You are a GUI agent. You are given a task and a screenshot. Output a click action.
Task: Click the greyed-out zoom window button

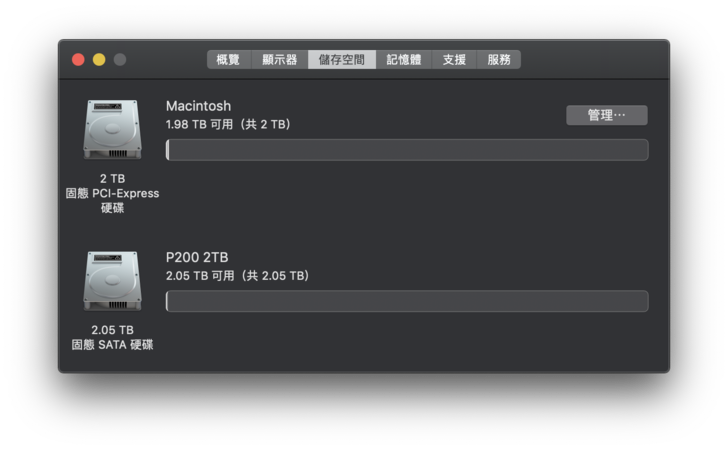coord(120,60)
